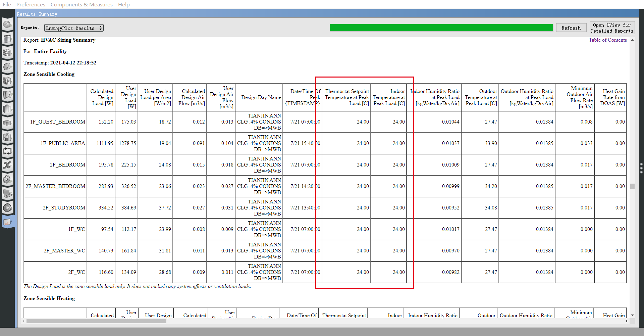This screenshot has width=644, height=336.
Task: Open the Space Types tab icon
Action: (7, 81)
